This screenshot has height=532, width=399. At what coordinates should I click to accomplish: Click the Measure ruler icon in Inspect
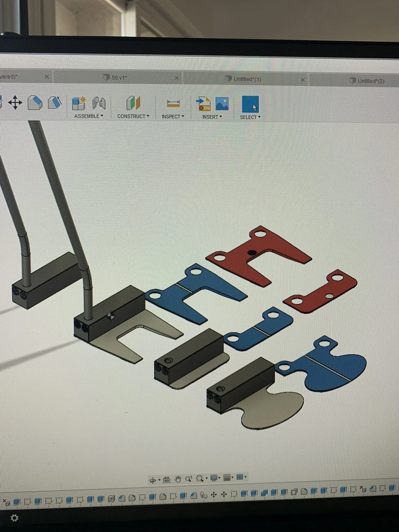click(x=173, y=103)
